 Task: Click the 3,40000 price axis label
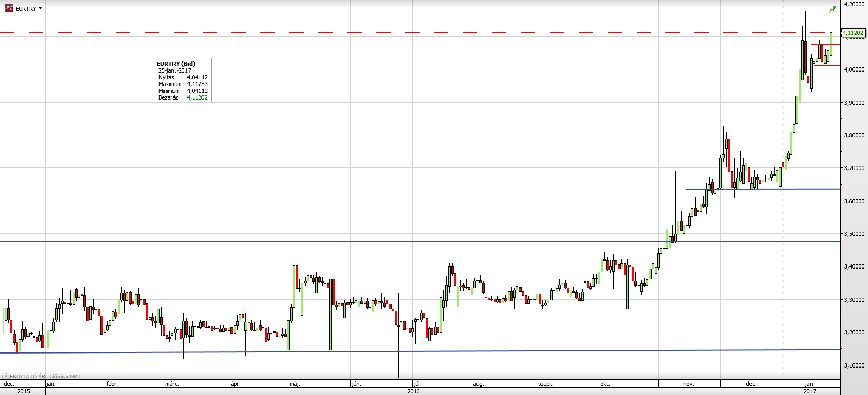pyautogui.click(x=854, y=267)
